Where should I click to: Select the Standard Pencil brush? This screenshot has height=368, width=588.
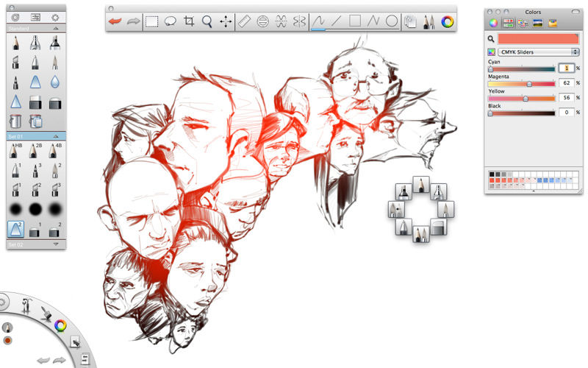coord(15,43)
